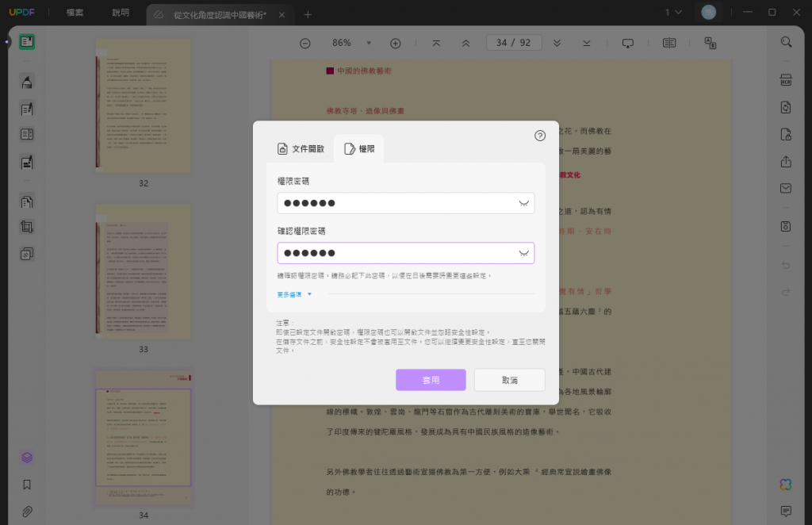Show the 確認權限密碼 password characters
The image size is (812, 525).
click(x=523, y=253)
